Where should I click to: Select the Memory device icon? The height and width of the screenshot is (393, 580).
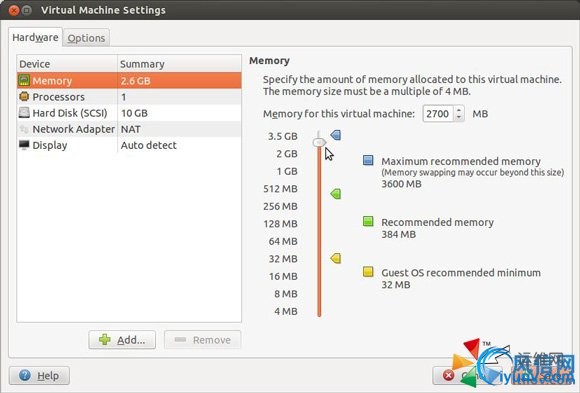[24, 80]
